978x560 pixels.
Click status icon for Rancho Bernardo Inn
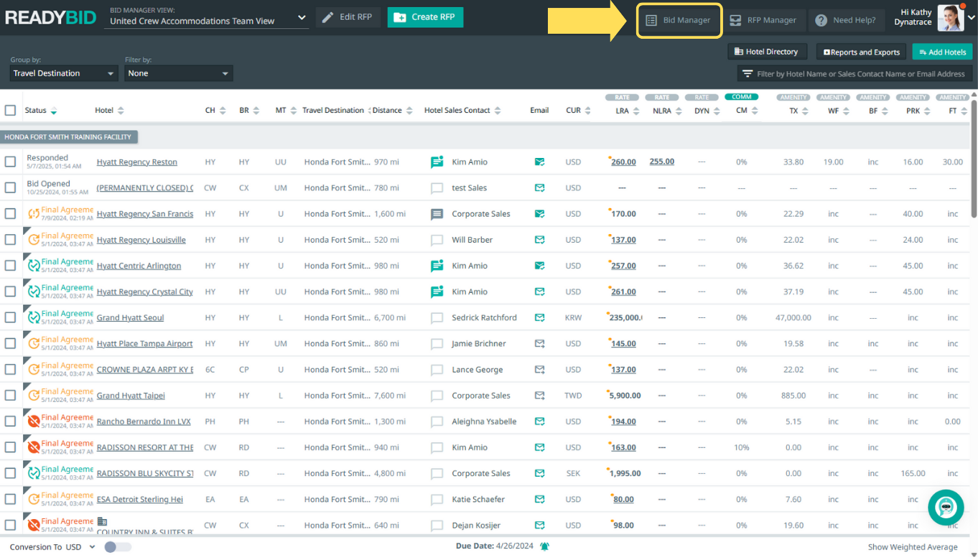pyautogui.click(x=34, y=421)
